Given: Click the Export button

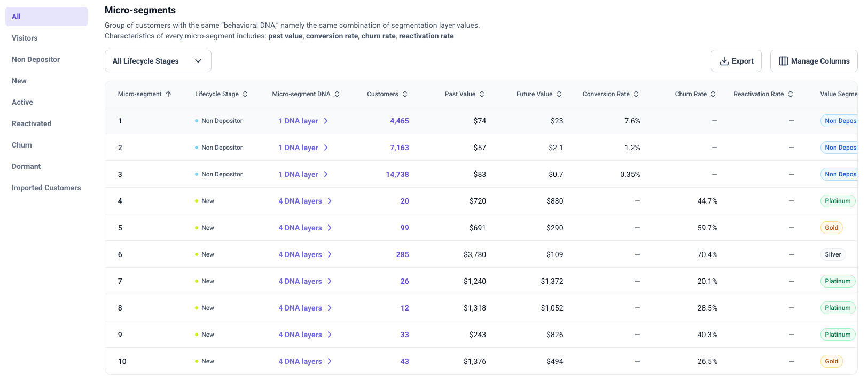Looking at the screenshot, I should (737, 61).
